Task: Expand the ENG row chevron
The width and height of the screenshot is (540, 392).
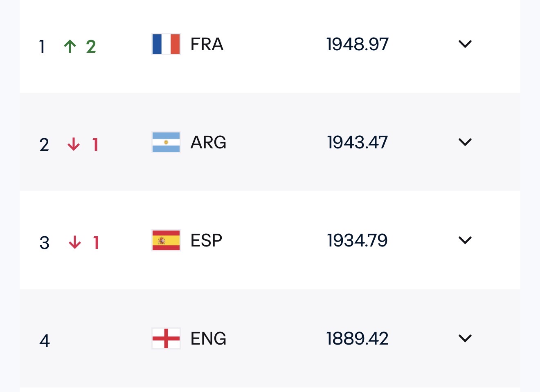Action: [x=465, y=338]
